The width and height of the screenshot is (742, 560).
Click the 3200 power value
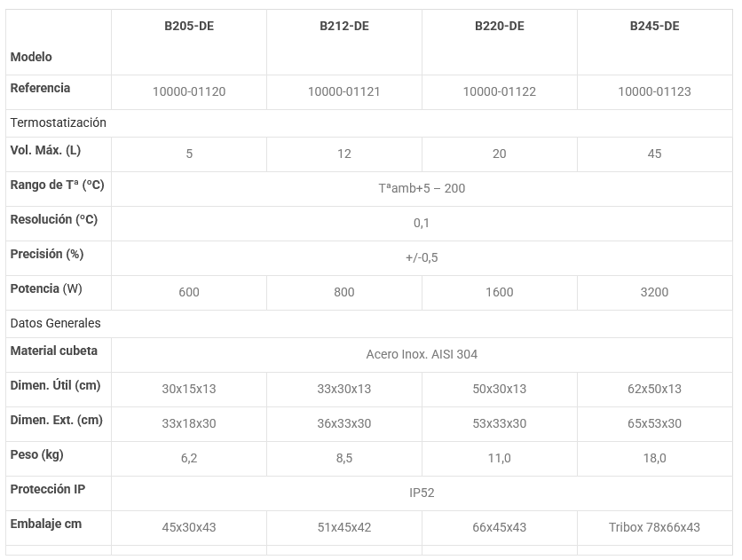pyautogui.click(x=655, y=292)
